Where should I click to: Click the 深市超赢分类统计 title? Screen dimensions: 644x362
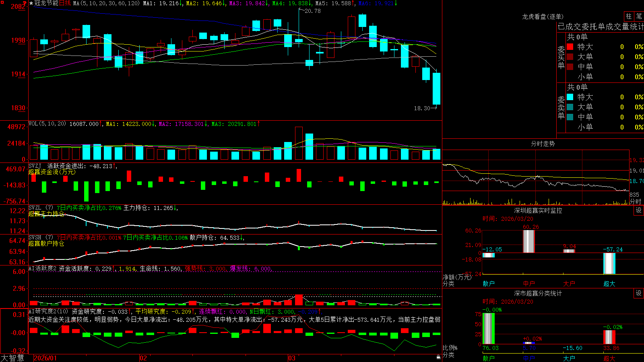tap(538, 293)
